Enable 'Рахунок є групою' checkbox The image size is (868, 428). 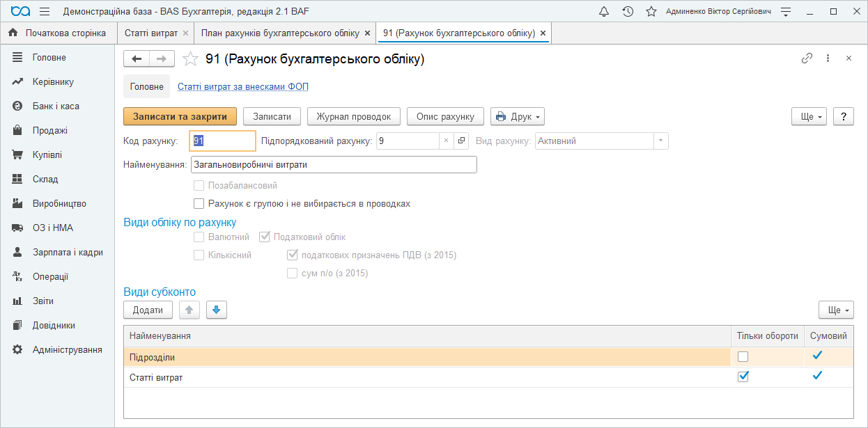pos(199,204)
